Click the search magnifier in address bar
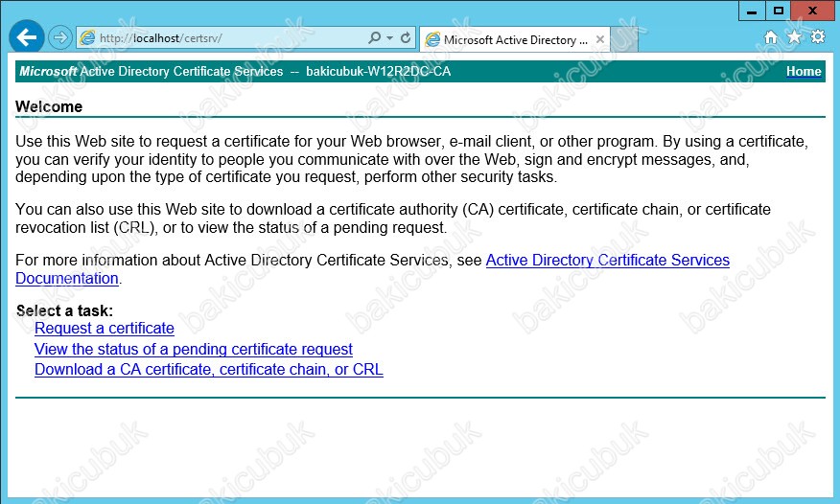This screenshot has width=840, height=504. pos(375,37)
